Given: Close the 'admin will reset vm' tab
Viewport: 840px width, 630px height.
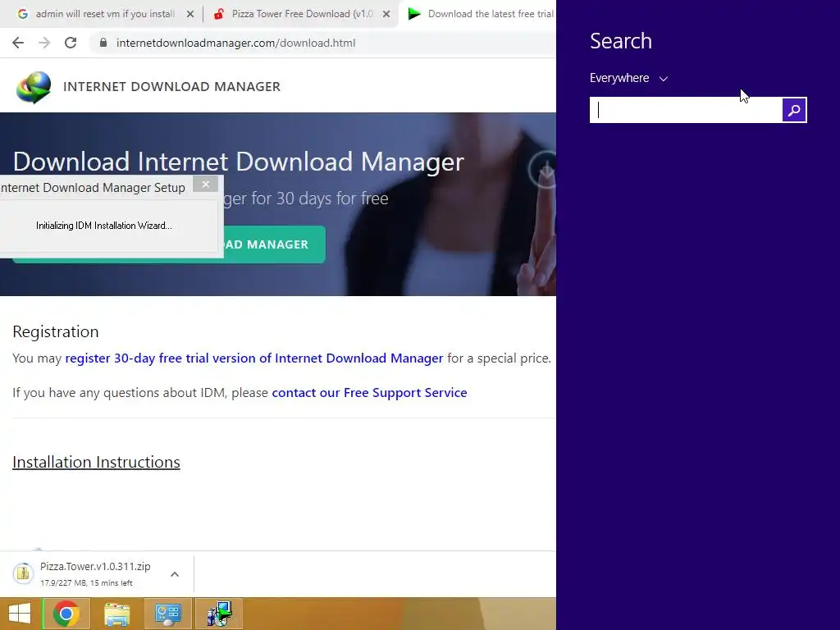Looking at the screenshot, I should pos(190,15).
